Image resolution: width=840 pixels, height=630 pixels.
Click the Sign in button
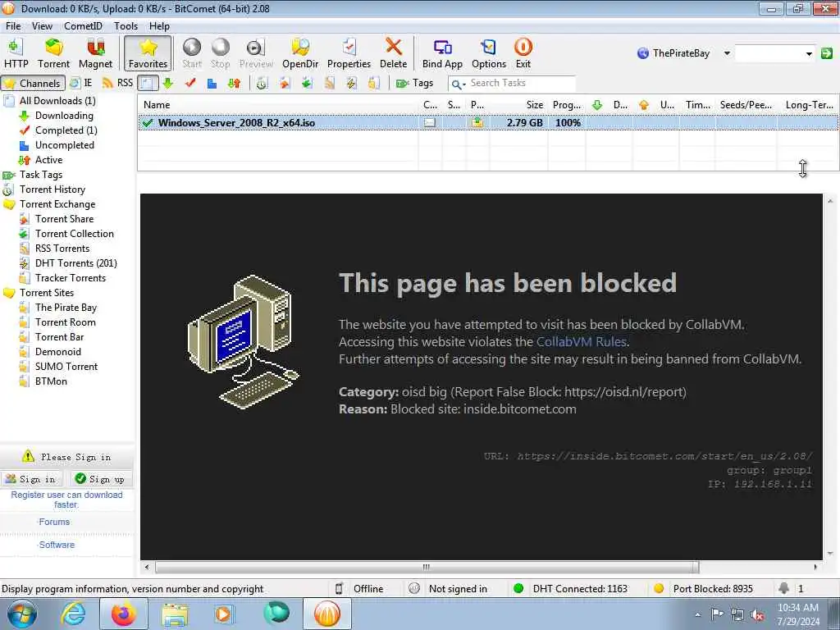point(31,479)
